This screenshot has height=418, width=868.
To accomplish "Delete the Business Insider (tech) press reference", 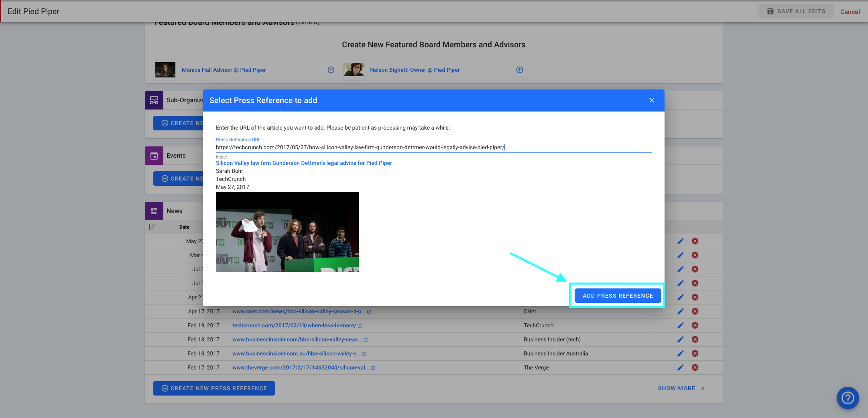I will [x=695, y=339].
